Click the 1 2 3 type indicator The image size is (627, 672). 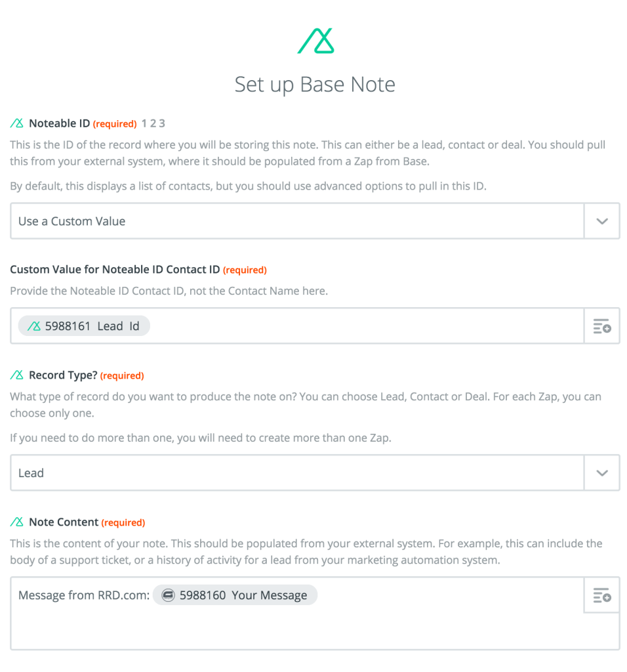pos(153,123)
